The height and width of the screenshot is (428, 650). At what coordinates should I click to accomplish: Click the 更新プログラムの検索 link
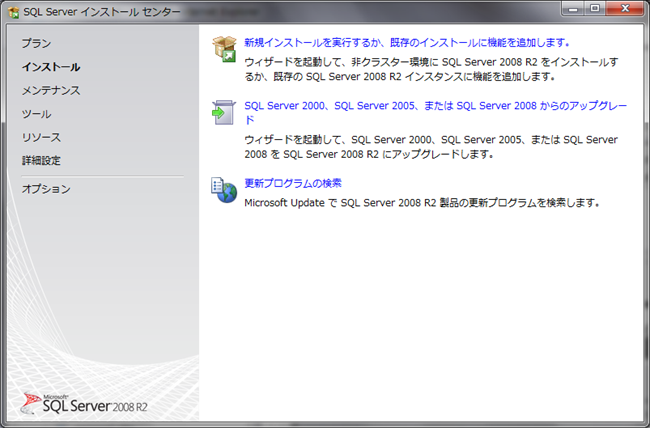293,183
